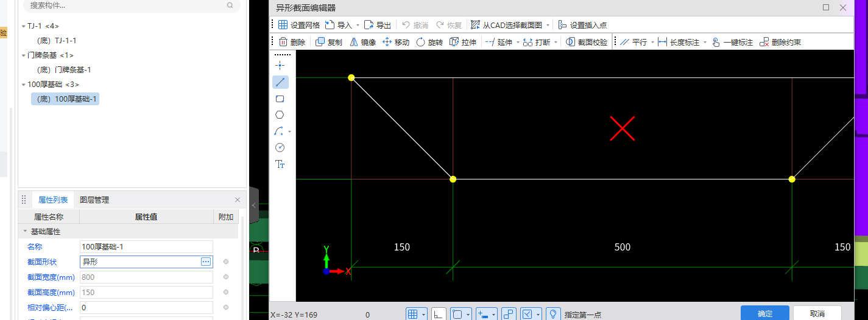Open the arc tool dropdown arrow
The width and height of the screenshot is (868, 320).
[290, 131]
